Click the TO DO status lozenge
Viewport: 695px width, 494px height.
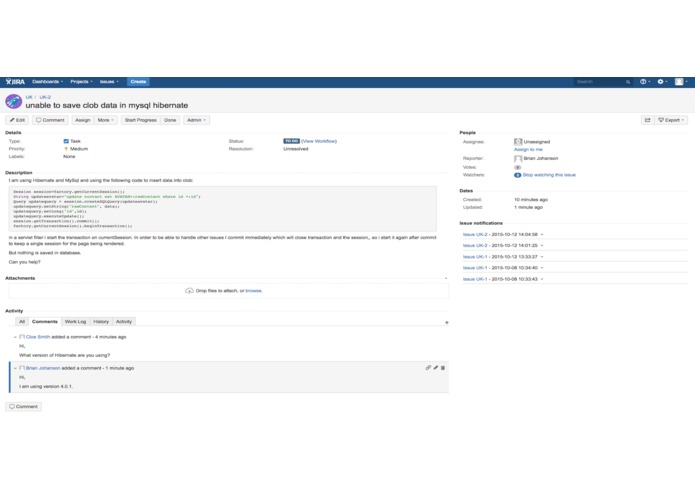(291, 141)
